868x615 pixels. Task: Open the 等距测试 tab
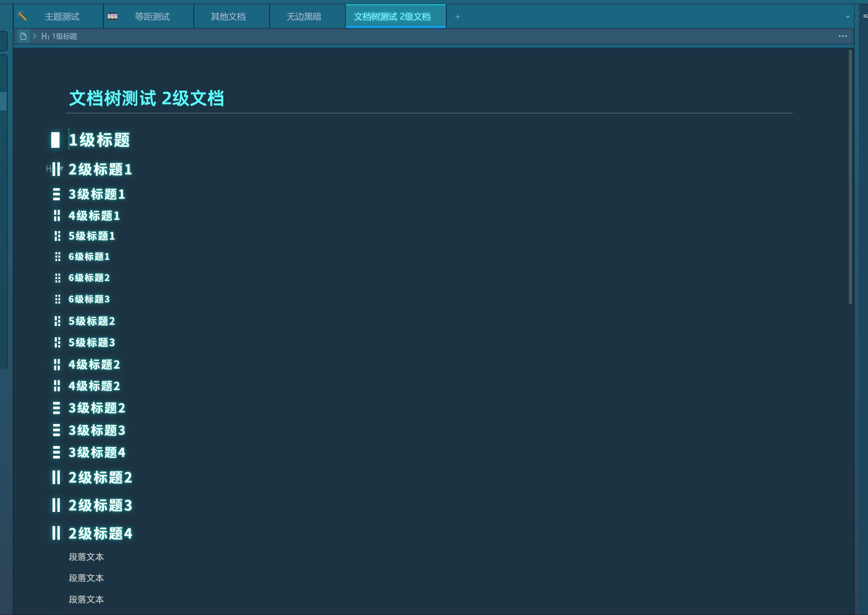pos(152,17)
